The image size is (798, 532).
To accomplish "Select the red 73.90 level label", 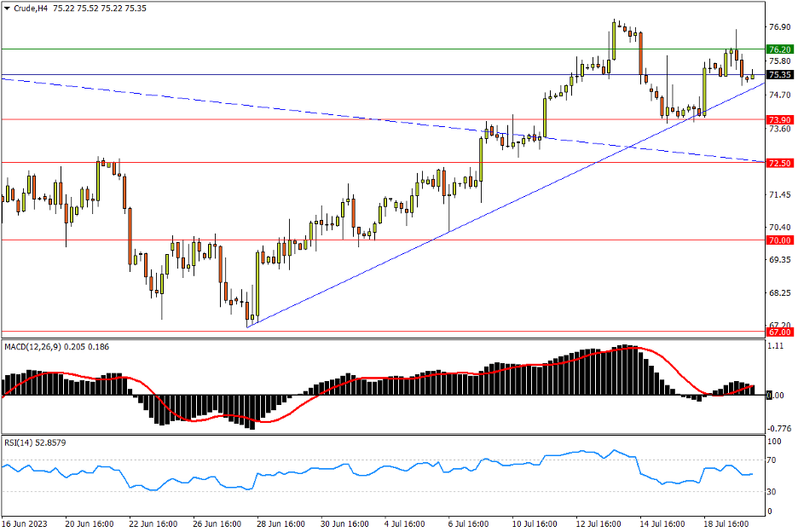I will tap(779, 119).
